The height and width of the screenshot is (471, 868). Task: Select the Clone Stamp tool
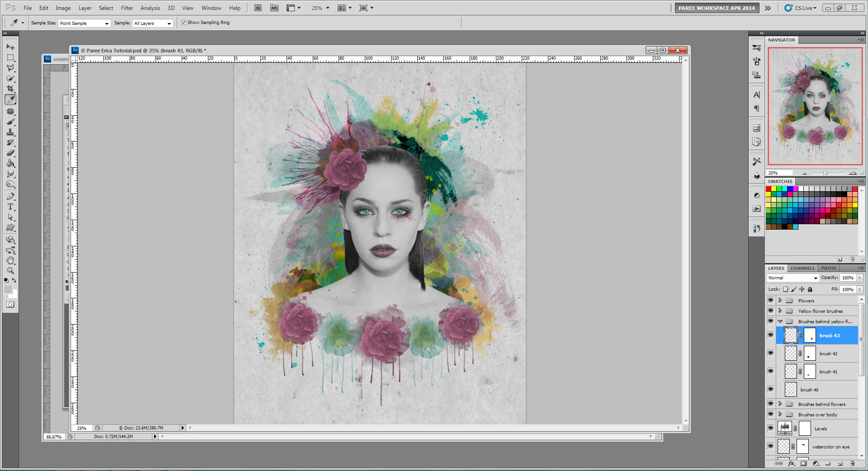point(10,132)
